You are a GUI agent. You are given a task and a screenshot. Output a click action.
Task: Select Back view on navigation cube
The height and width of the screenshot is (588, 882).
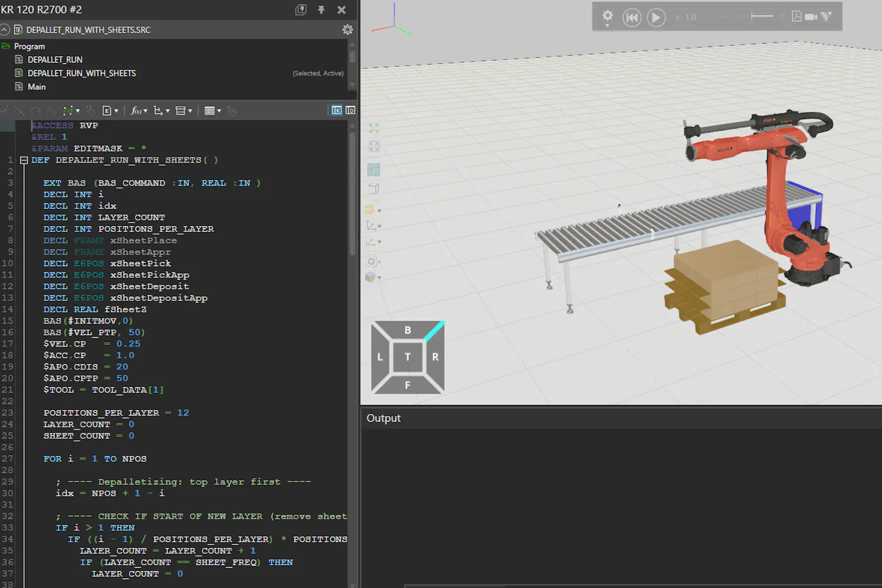pyautogui.click(x=407, y=330)
